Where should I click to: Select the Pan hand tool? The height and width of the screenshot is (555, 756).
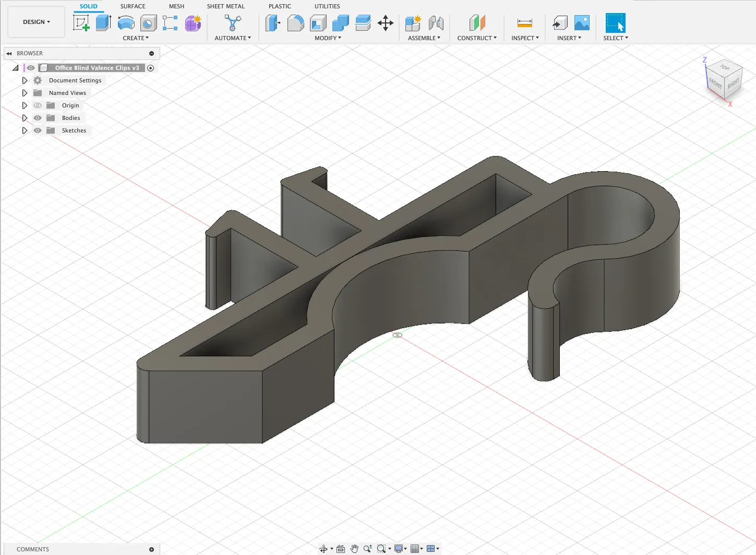[x=354, y=549]
